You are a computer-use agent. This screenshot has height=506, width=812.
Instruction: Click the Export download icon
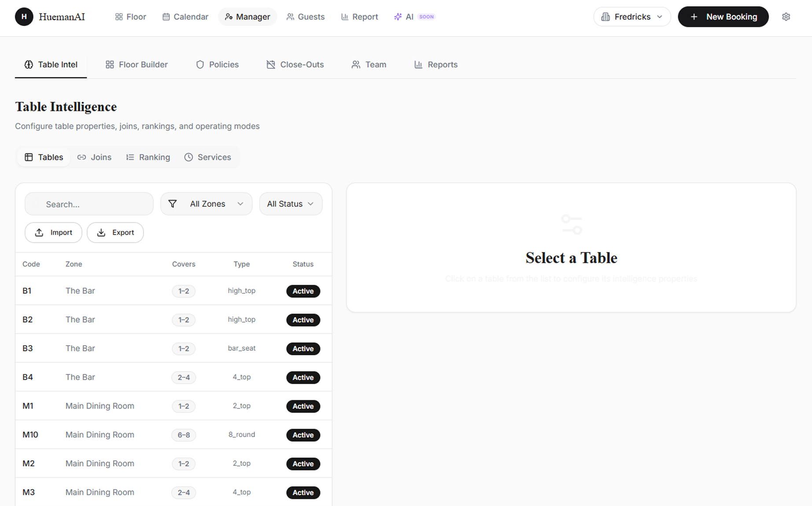click(102, 232)
